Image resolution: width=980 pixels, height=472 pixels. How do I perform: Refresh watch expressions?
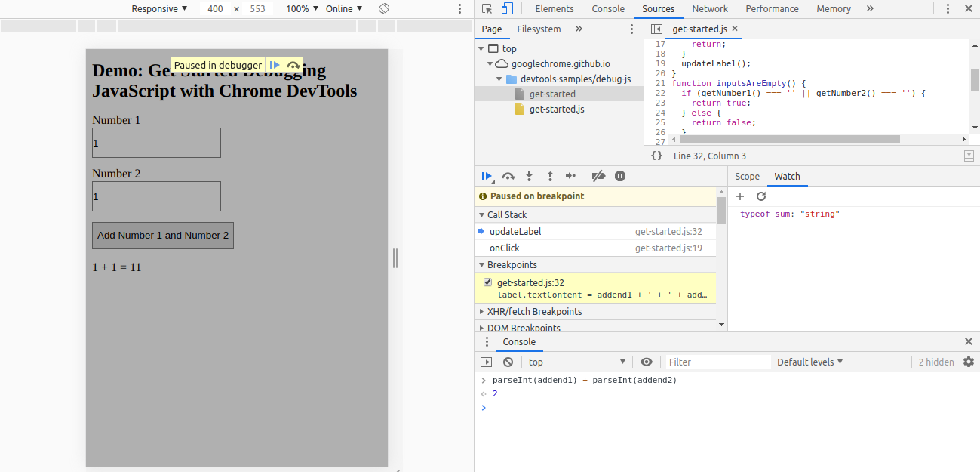(761, 196)
